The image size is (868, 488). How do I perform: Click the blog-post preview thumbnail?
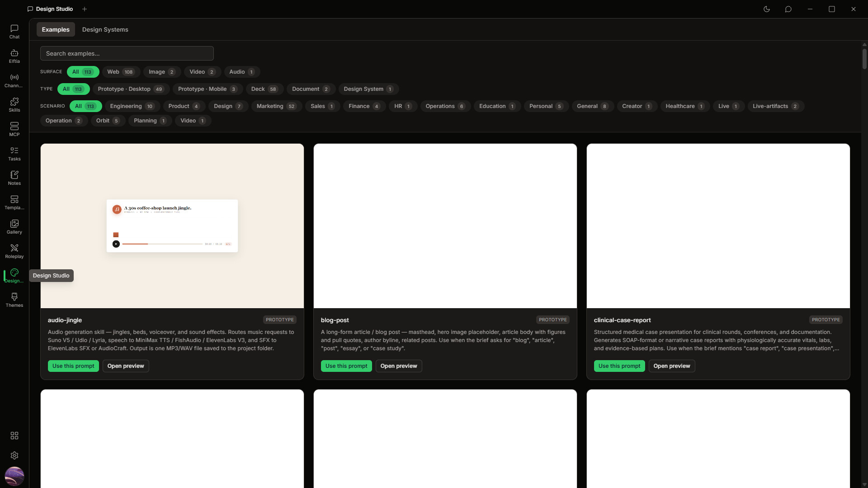point(445,226)
